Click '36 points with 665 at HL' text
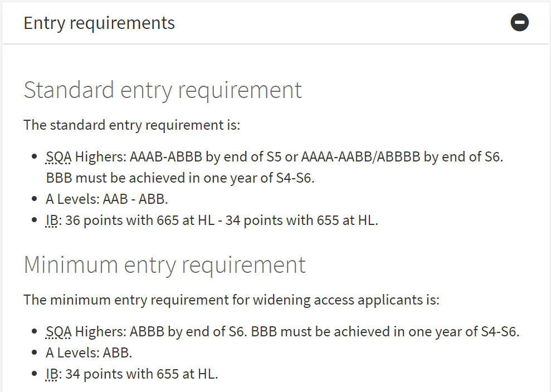This screenshot has height=392, width=551. point(140,220)
